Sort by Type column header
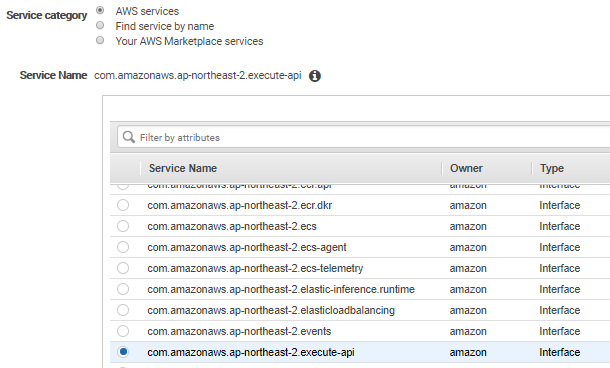This screenshot has height=368, width=610. (552, 168)
